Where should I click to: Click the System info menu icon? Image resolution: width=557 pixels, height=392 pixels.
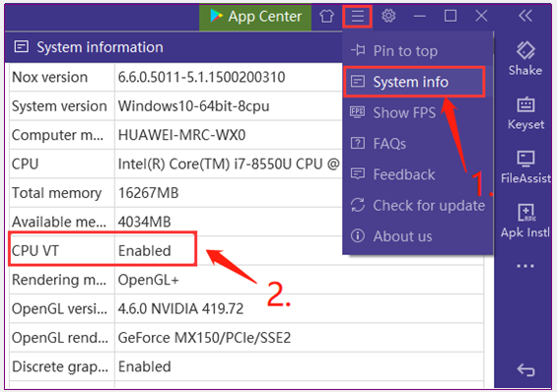[x=357, y=82]
